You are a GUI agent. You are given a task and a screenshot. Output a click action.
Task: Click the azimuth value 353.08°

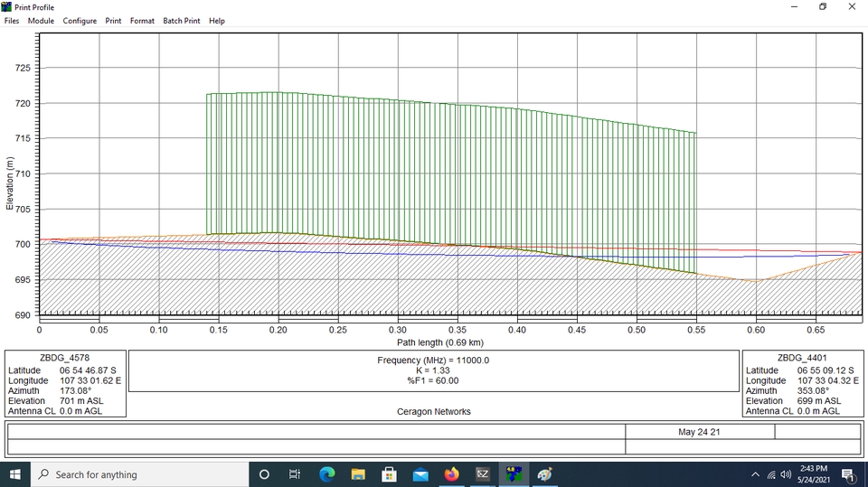(813, 390)
